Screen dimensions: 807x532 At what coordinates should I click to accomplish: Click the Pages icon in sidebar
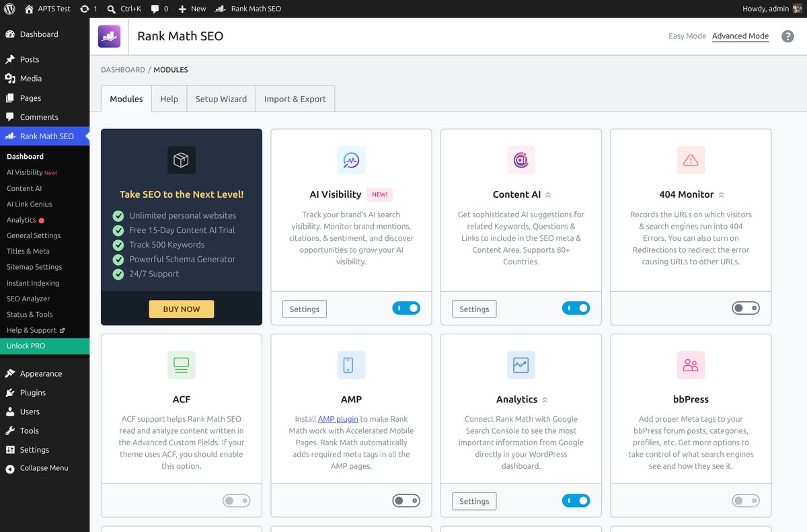pyautogui.click(x=10, y=98)
